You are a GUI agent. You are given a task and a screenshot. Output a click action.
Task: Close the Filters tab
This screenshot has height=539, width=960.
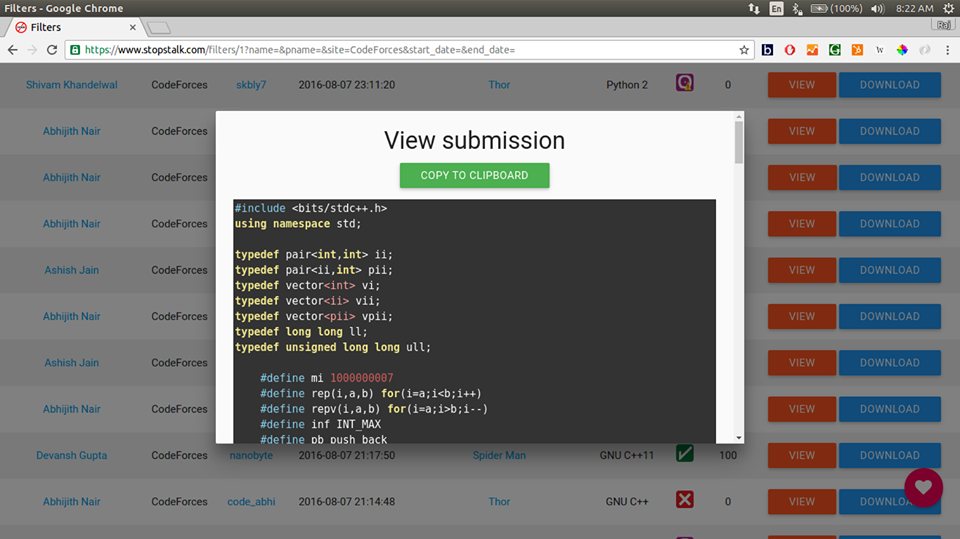point(132,28)
